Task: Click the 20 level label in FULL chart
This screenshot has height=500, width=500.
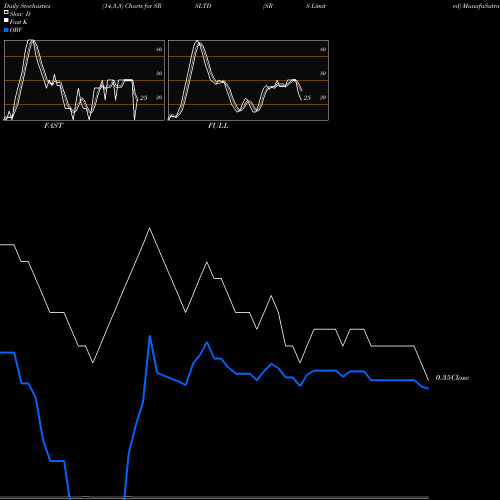Action: click(323, 97)
